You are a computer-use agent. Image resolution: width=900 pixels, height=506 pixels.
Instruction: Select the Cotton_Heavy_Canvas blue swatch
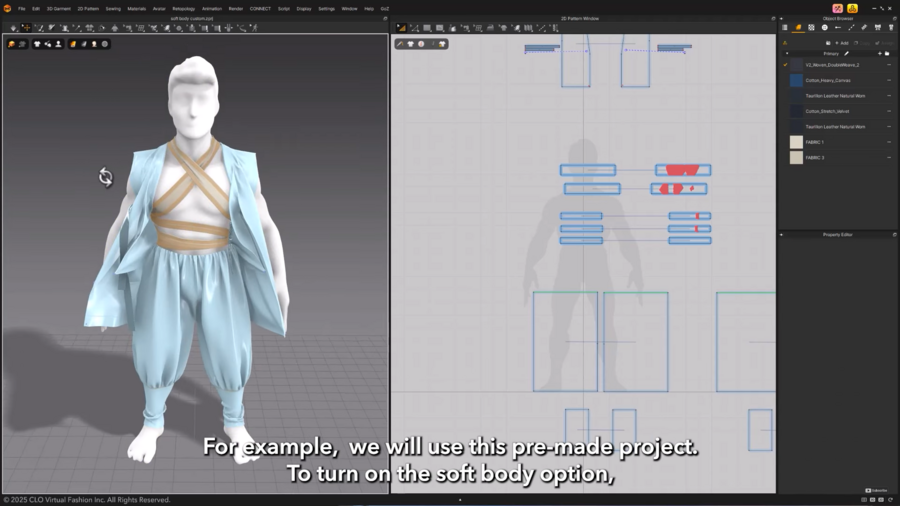(796, 80)
